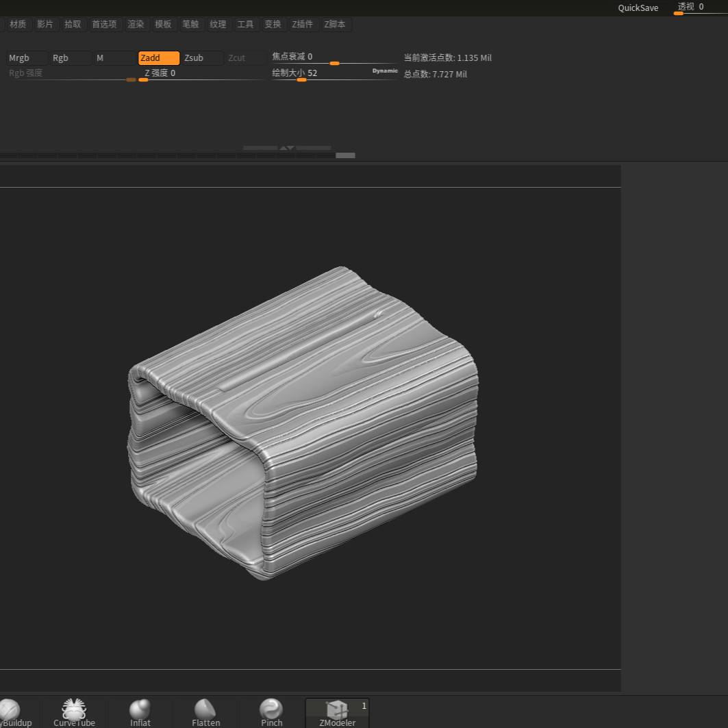
Task: Toggle Dynamic draw size option
Action: (385, 71)
